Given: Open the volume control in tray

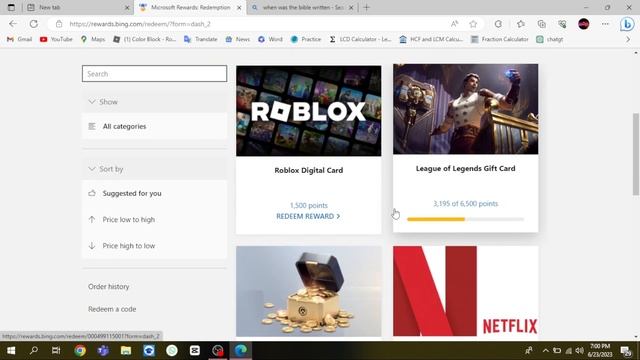Looking at the screenshot, I should click(x=579, y=351).
